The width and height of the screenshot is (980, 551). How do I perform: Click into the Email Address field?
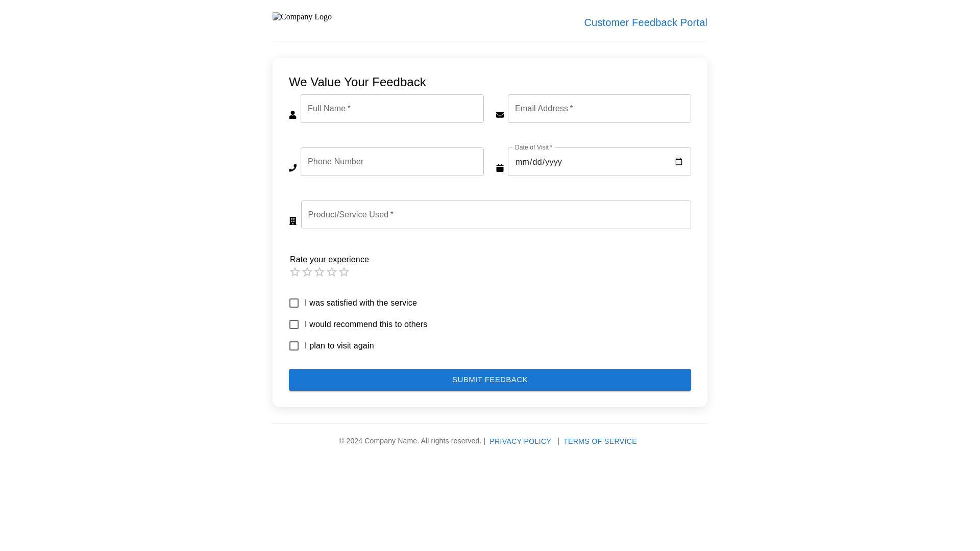(599, 109)
